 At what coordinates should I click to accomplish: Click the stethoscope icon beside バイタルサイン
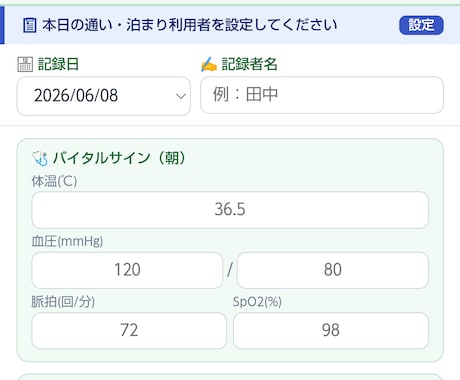click(x=40, y=158)
